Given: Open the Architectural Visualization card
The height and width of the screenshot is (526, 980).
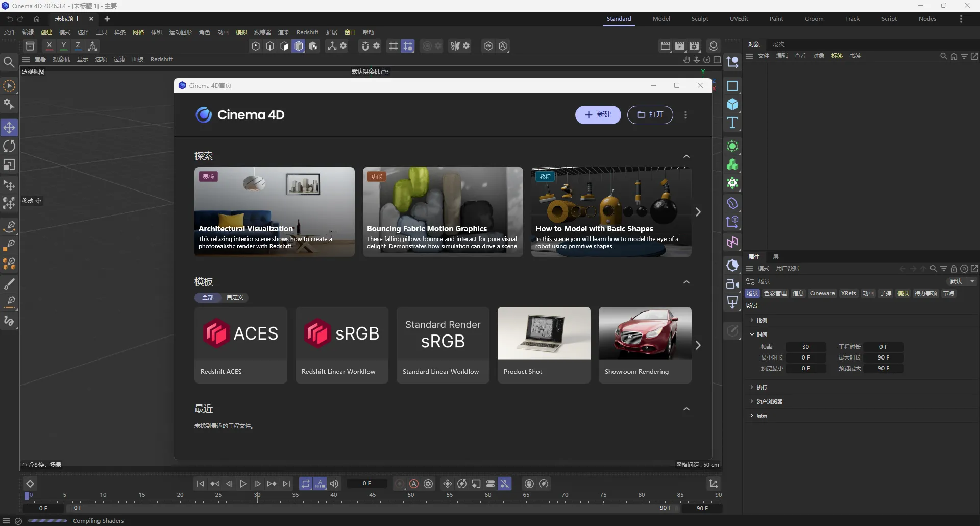Looking at the screenshot, I should pyautogui.click(x=275, y=212).
